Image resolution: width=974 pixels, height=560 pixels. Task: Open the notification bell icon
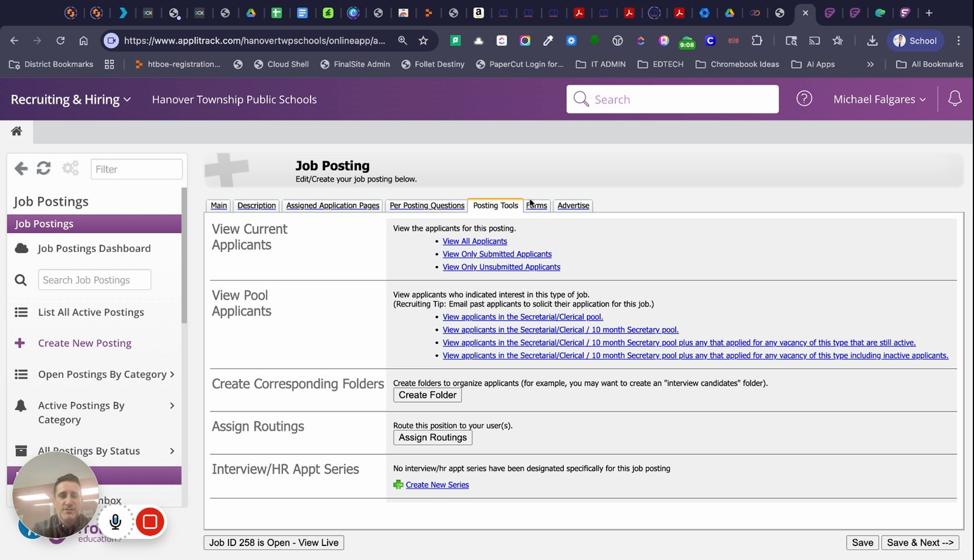955,99
